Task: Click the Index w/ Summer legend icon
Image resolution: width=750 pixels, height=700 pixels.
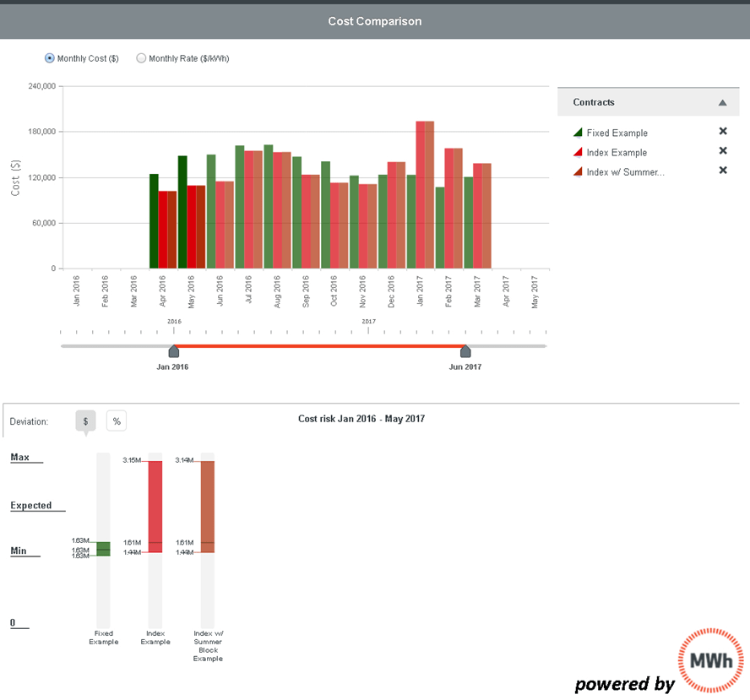Action: (x=578, y=172)
